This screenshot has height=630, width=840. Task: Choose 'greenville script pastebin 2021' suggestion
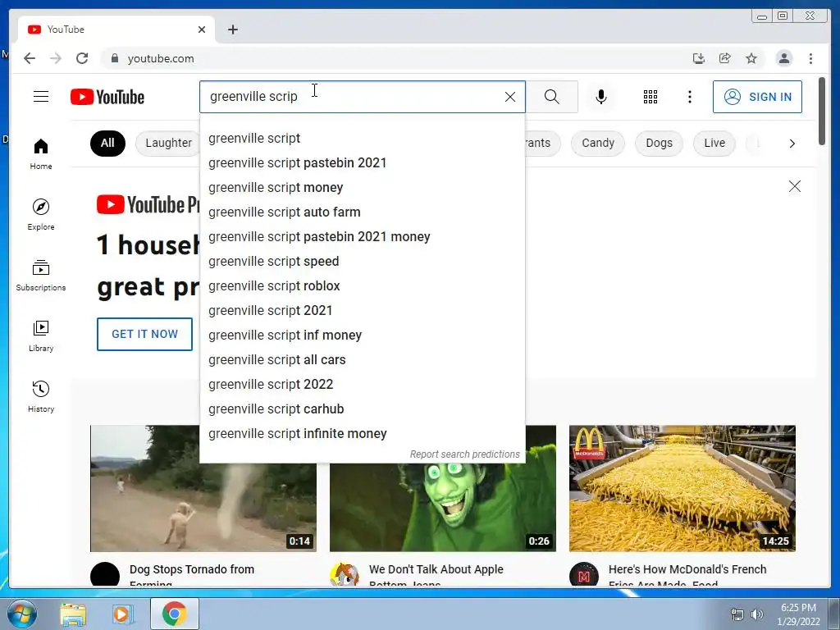(362, 163)
